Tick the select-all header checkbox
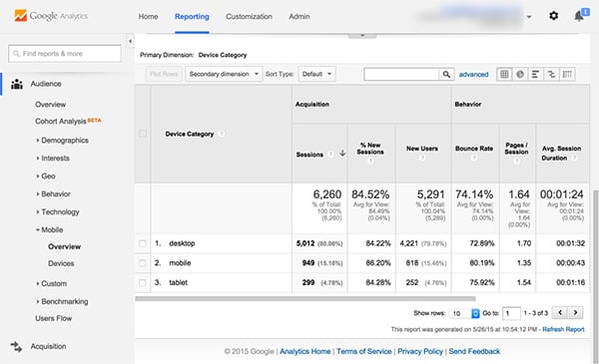Image resolution: width=599 pixels, height=364 pixels. 142,134
